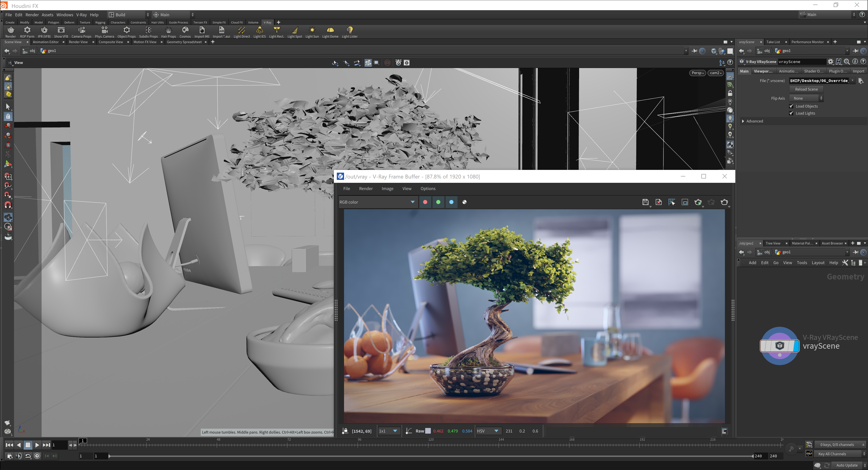Click the playback range slider
This screenshot has width=868, height=470.
pos(431,456)
